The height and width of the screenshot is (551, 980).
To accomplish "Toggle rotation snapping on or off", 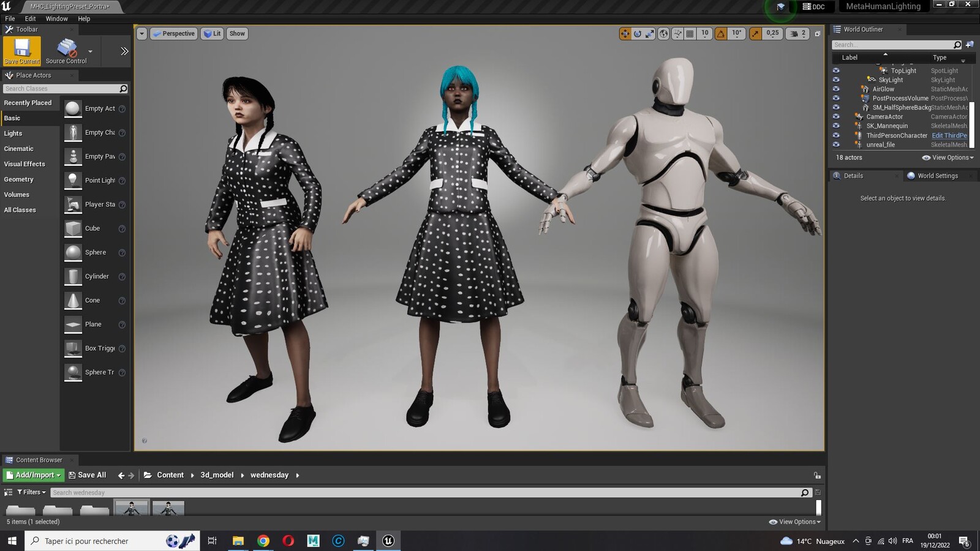I will (721, 34).
